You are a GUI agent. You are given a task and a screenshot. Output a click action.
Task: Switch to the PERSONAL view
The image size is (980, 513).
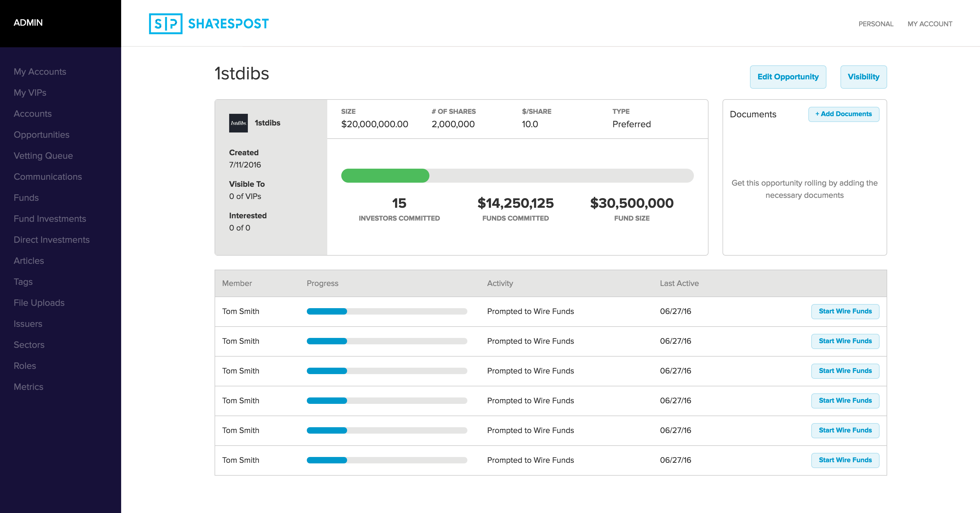876,24
